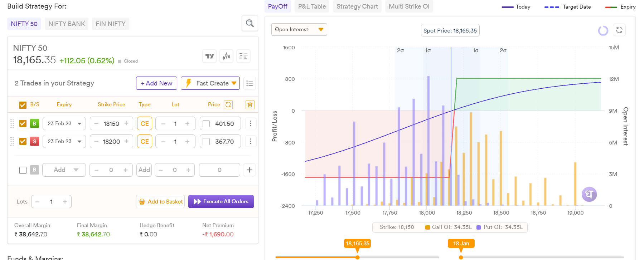The height and width of the screenshot is (260, 644).
Task: Toggle Sell badge on 18200 row
Action: pyautogui.click(x=34, y=141)
